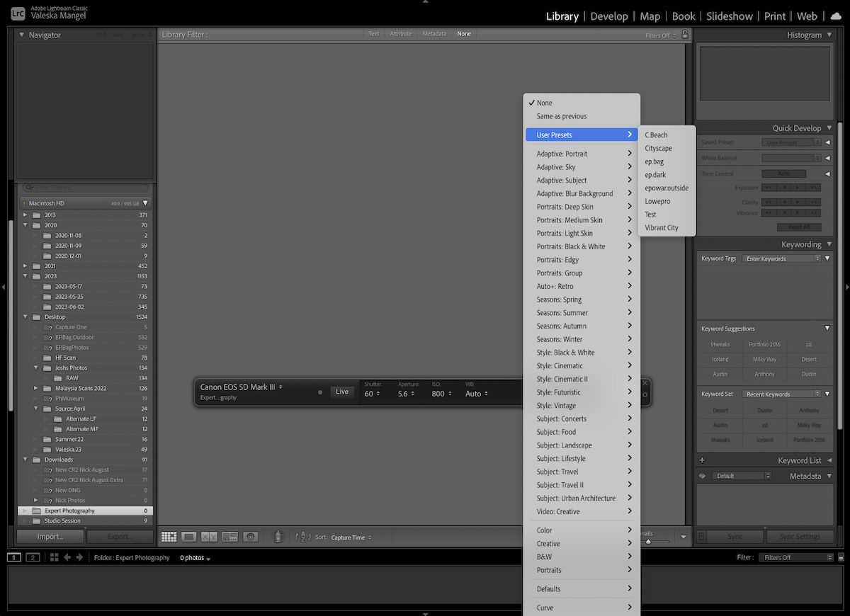Screen dimensions: 850x616
Task: Click the filter lock padlock icon
Action: tap(684, 33)
